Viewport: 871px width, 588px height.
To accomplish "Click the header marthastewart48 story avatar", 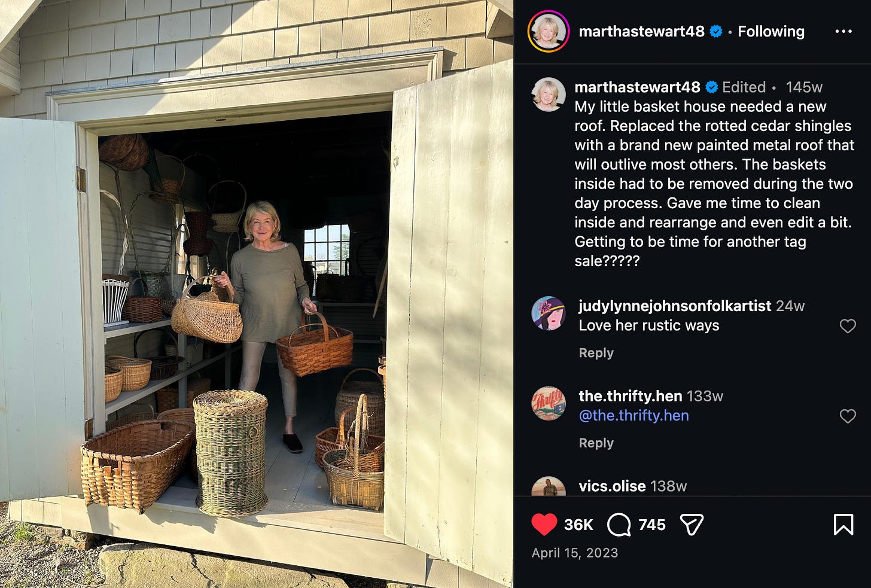I will tap(548, 31).
